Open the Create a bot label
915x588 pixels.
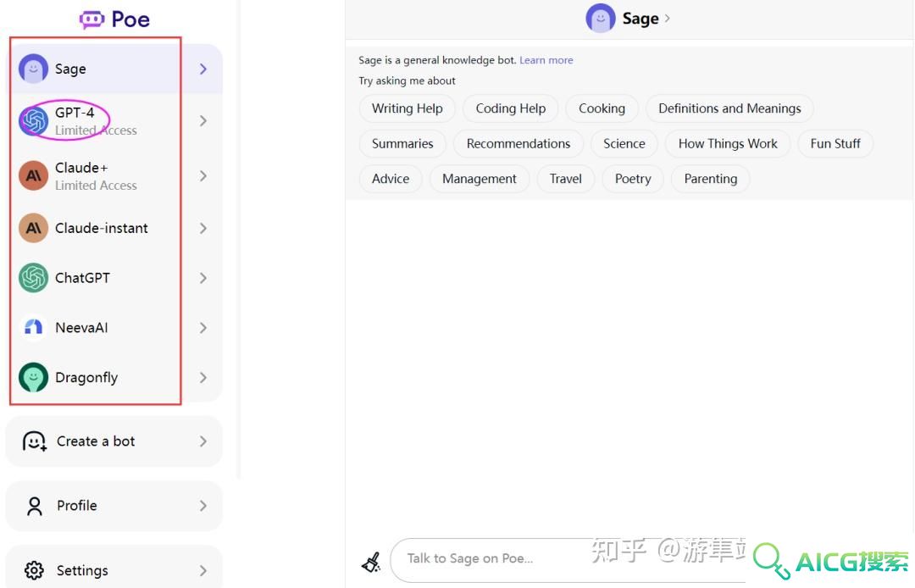96,441
